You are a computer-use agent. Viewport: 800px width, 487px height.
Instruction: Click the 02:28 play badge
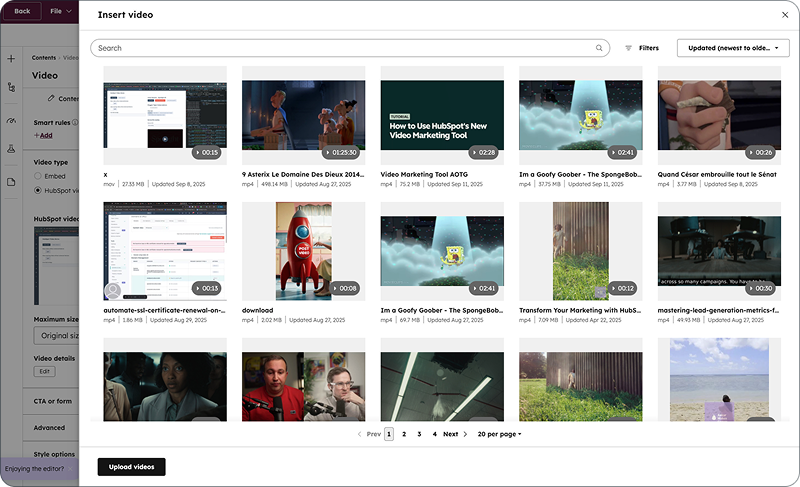[484, 152]
